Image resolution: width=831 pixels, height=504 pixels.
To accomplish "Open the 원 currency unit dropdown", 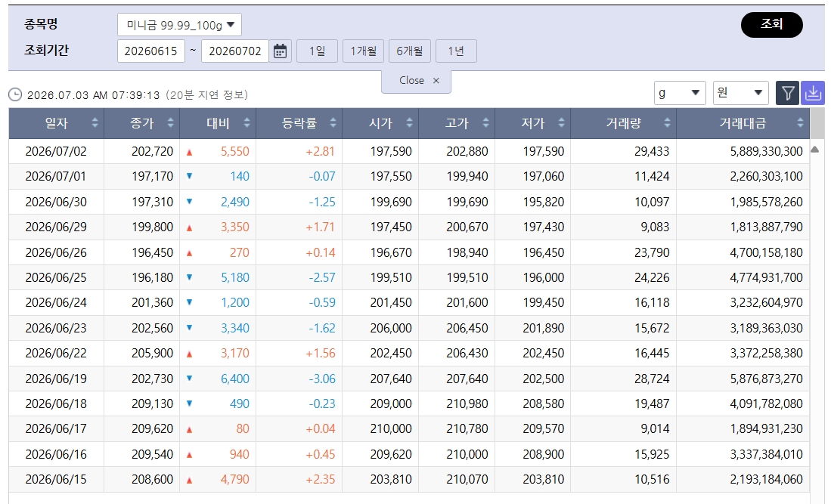I will pos(740,93).
